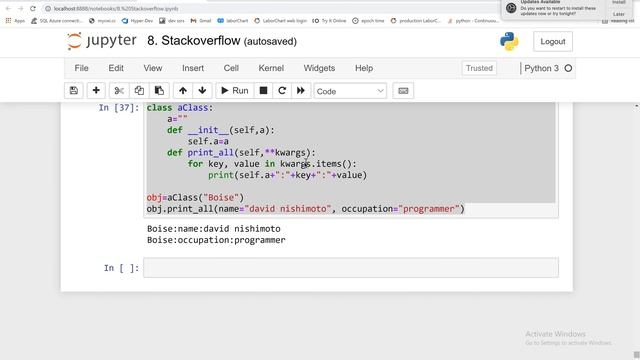
Task: Click the Python 3 kernel name
Action: [x=541, y=68]
